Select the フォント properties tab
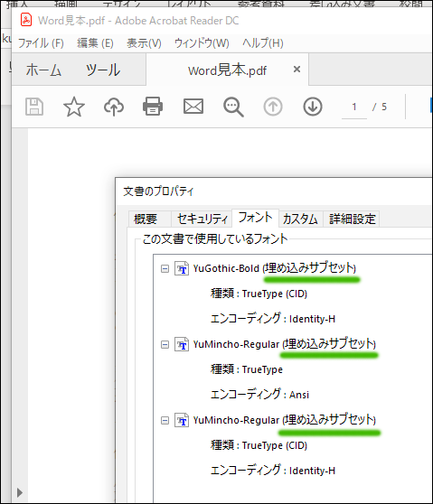433x504 pixels. (x=255, y=218)
